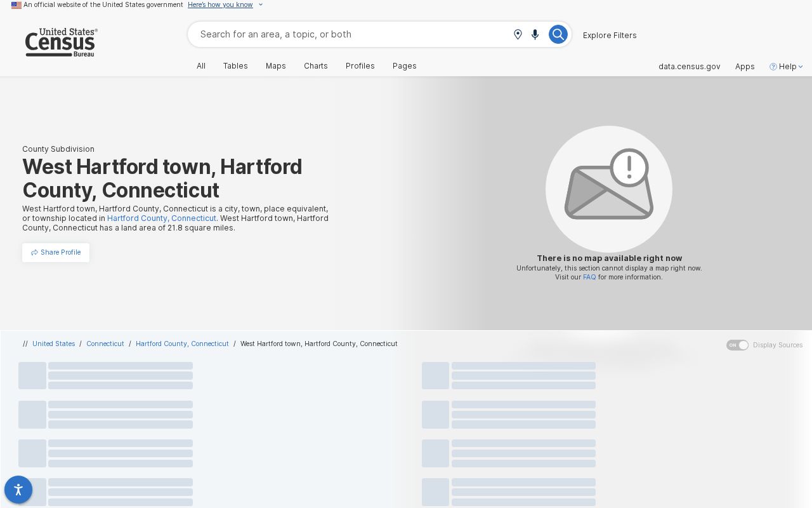This screenshot has height=508, width=812.
Task: Click the West Hartford town page heading
Action: click(x=162, y=178)
